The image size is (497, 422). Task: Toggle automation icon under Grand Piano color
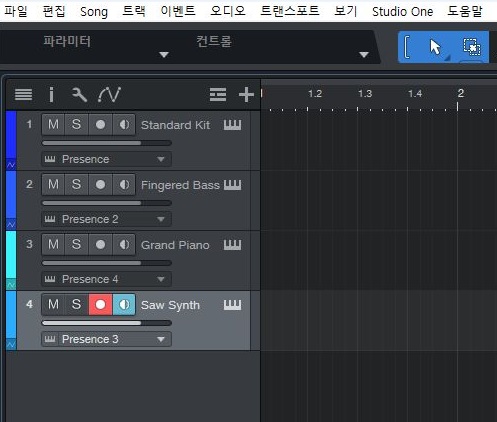(11, 284)
